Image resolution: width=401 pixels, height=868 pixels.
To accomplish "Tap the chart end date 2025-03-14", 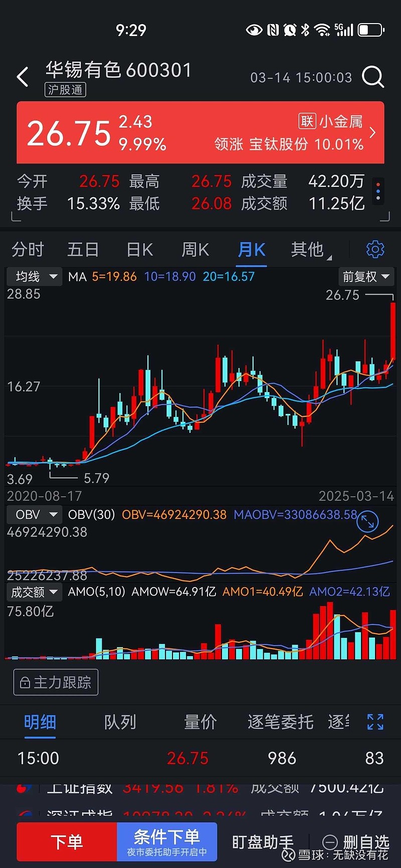I will click(356, 496).
